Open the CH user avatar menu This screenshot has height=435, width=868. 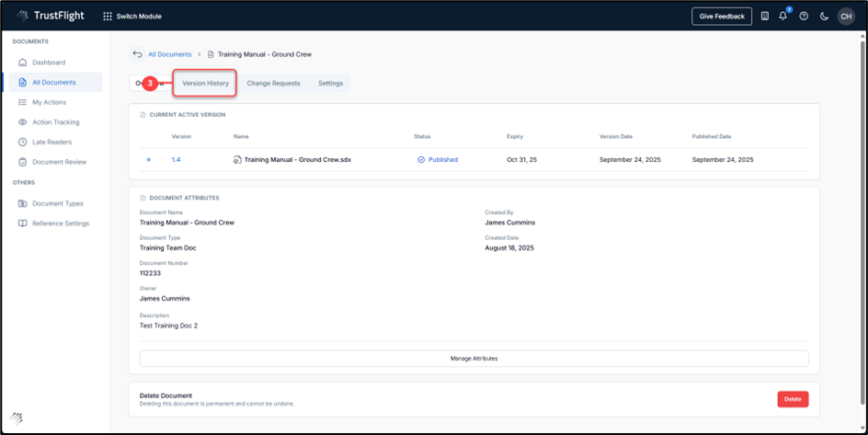pyautogui.click(x=845, y=17)
